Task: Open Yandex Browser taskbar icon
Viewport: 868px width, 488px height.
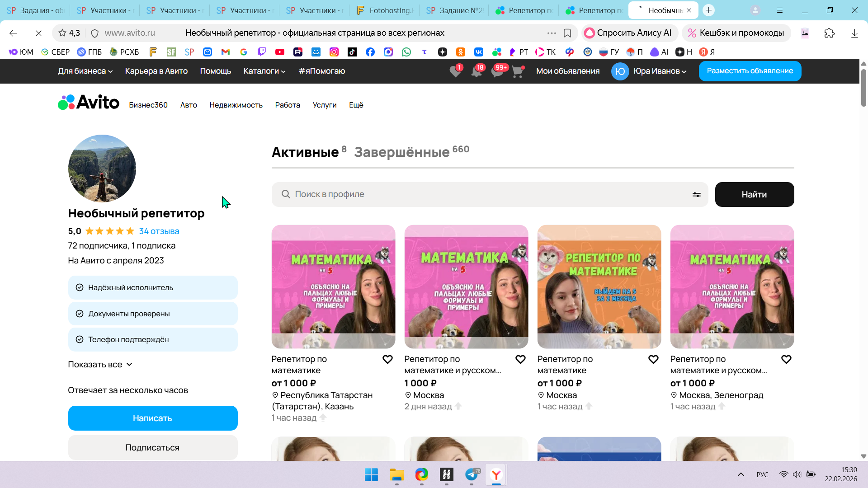Action: coord(496,475)
